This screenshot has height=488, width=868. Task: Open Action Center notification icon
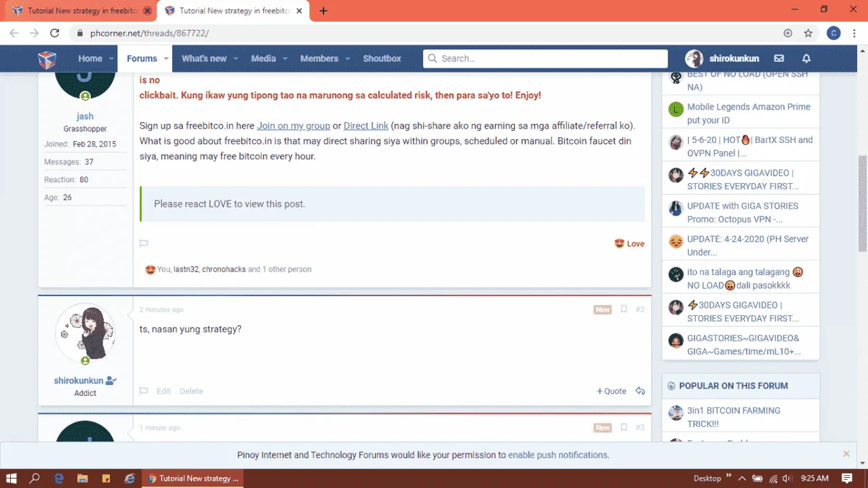(x=846, y=479)
